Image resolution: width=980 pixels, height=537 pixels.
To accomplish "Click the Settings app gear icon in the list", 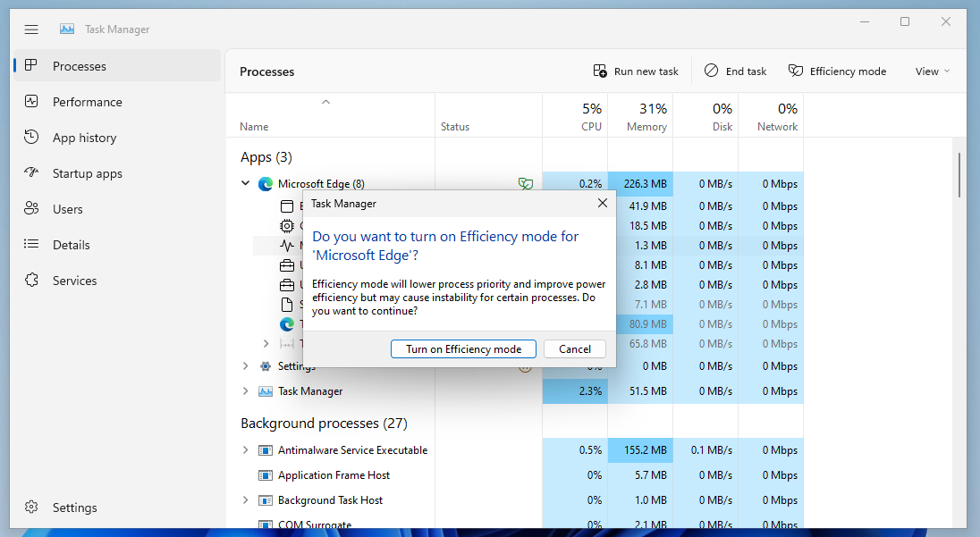I will pos(266,366).
